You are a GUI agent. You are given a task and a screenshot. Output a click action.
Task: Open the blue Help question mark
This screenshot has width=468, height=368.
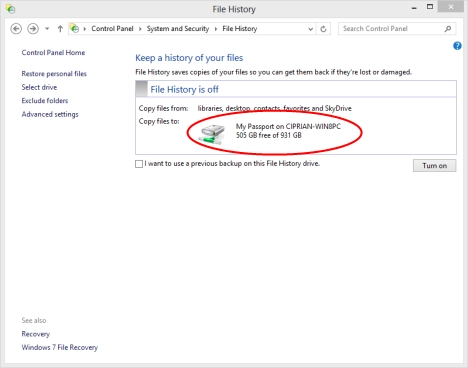click(x=457, y=46)
